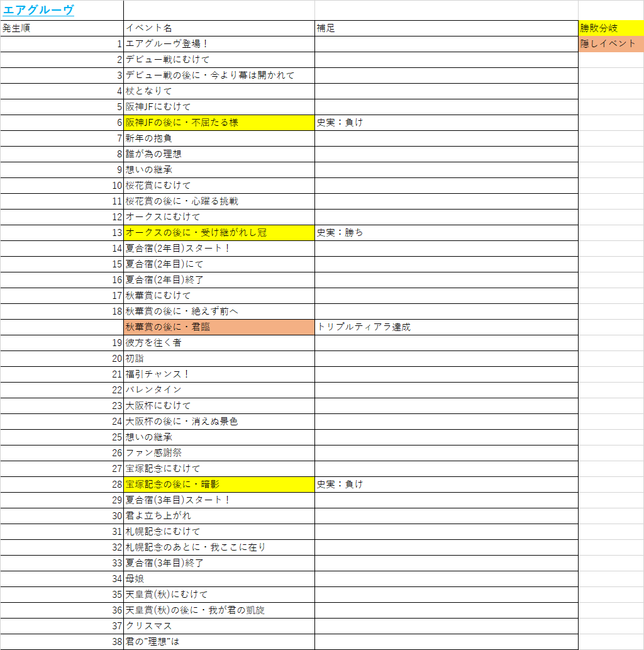Select the 福引チャンス！ event cell

click(x=219, y=374)
